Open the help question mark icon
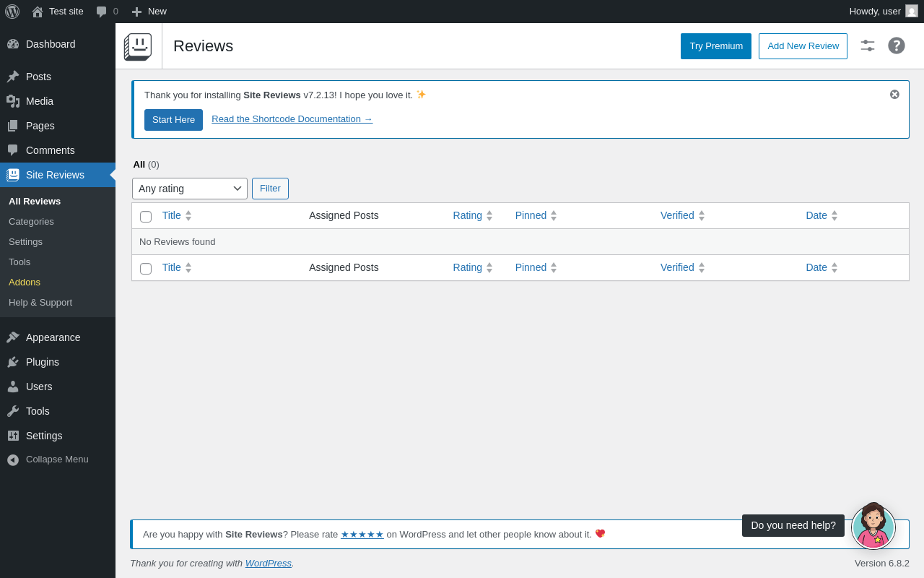 click(x=897, y=46)
